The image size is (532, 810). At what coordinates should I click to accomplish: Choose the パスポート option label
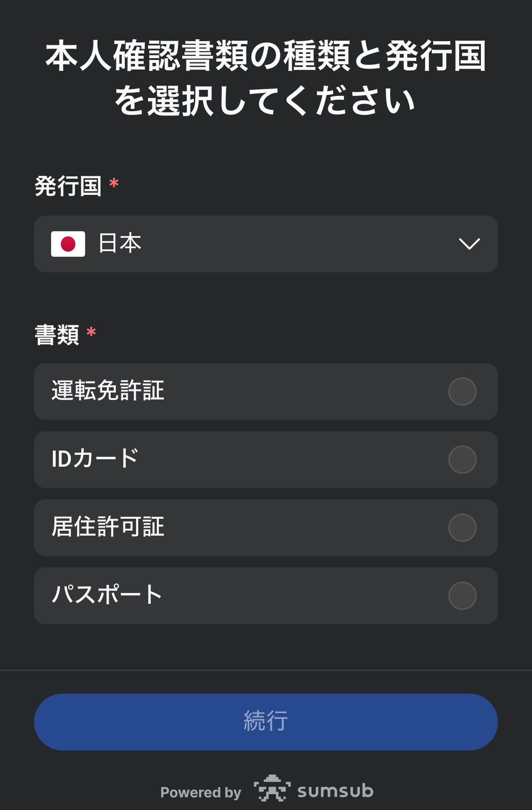click(x=107, y=594)
